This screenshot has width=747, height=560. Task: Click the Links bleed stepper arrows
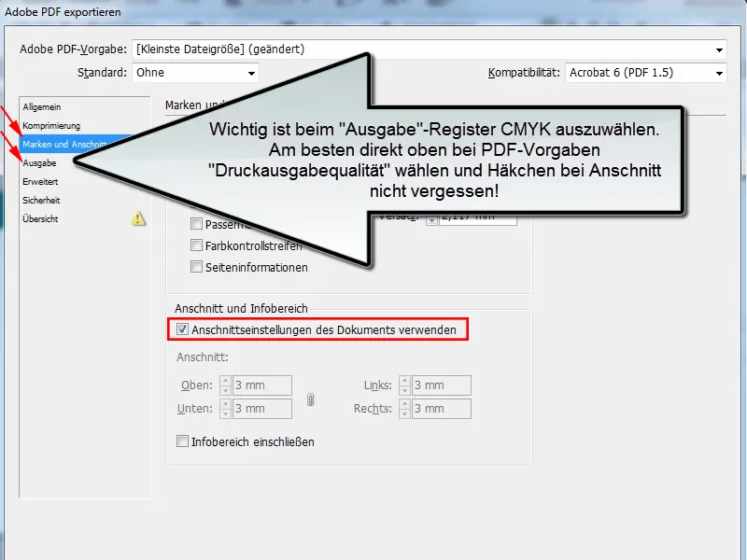[x=404, y=385]
